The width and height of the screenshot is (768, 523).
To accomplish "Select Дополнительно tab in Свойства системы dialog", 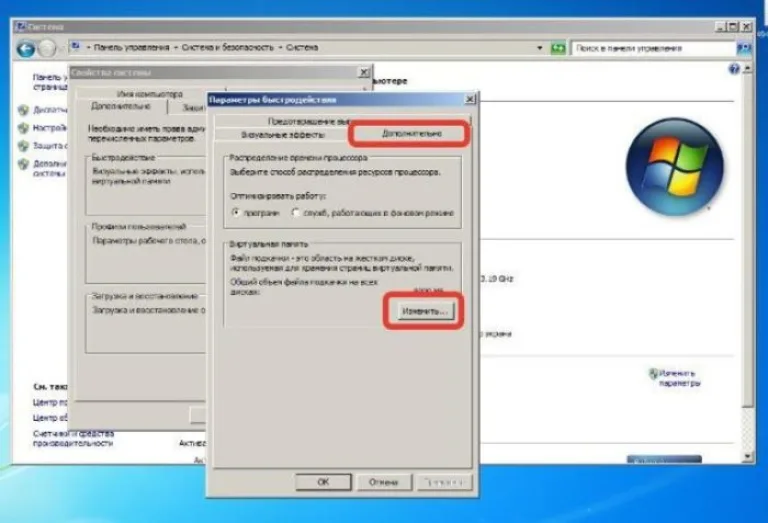I will 121,106.
